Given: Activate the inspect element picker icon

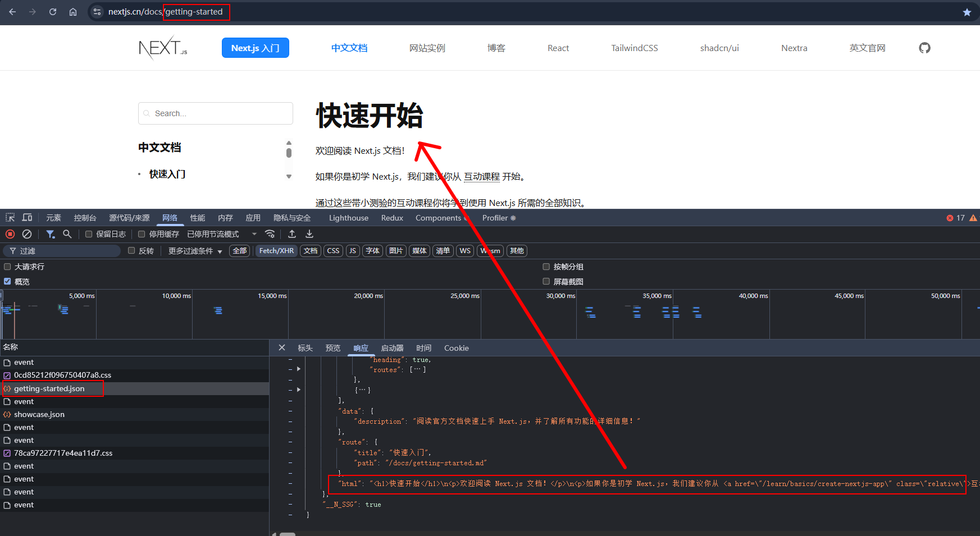Looking at the screenshot, I should [10, 218].
